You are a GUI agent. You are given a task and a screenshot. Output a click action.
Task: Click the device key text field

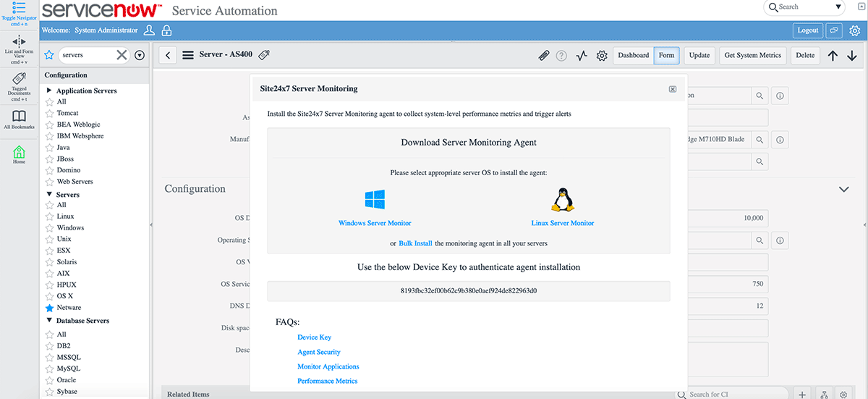[x=469, y=291]
